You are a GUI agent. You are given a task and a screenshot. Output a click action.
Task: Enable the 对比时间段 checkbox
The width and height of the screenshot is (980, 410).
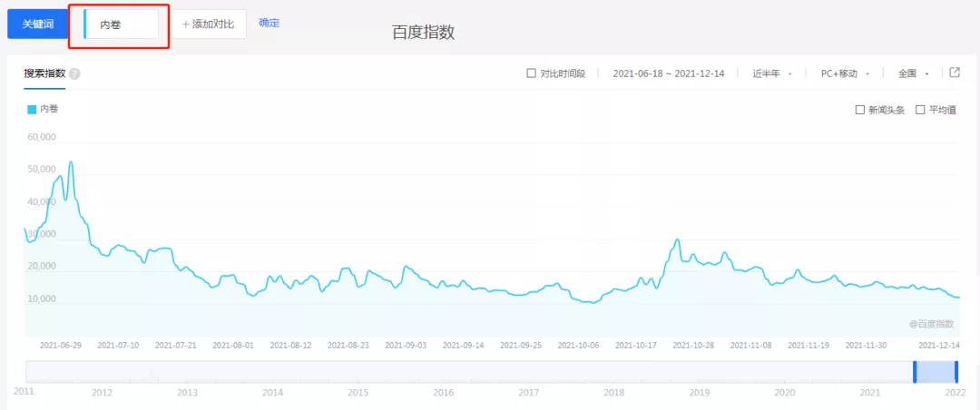click(532, 73)
